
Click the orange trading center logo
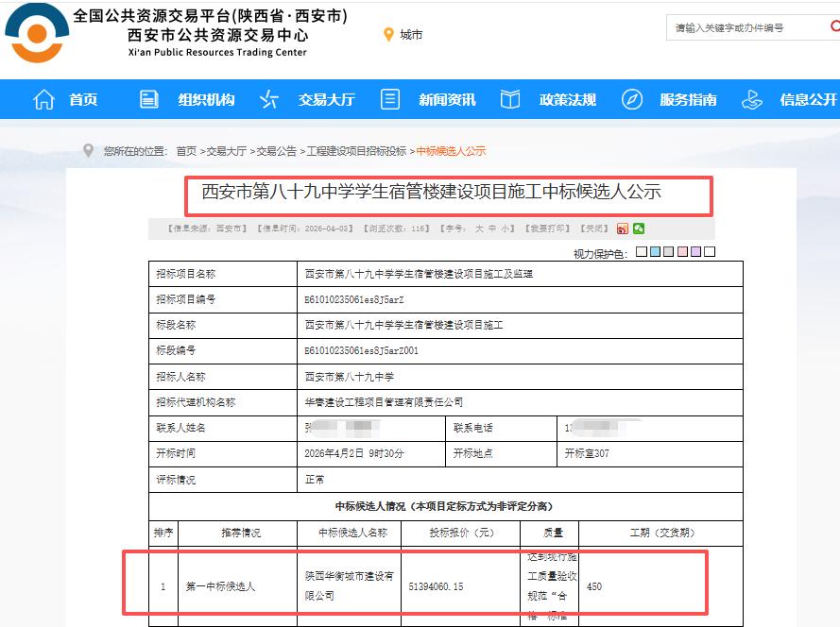point(34,35)
